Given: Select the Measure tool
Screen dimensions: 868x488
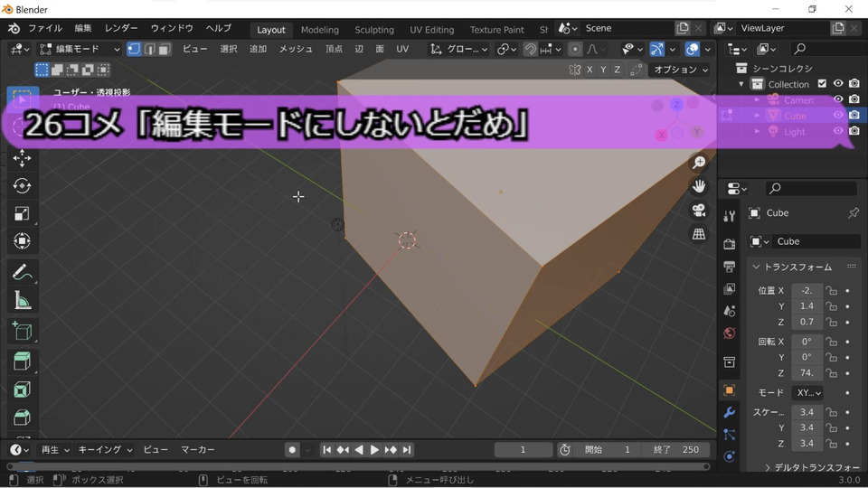Looking at the screenshot, I should click(22, 300).
